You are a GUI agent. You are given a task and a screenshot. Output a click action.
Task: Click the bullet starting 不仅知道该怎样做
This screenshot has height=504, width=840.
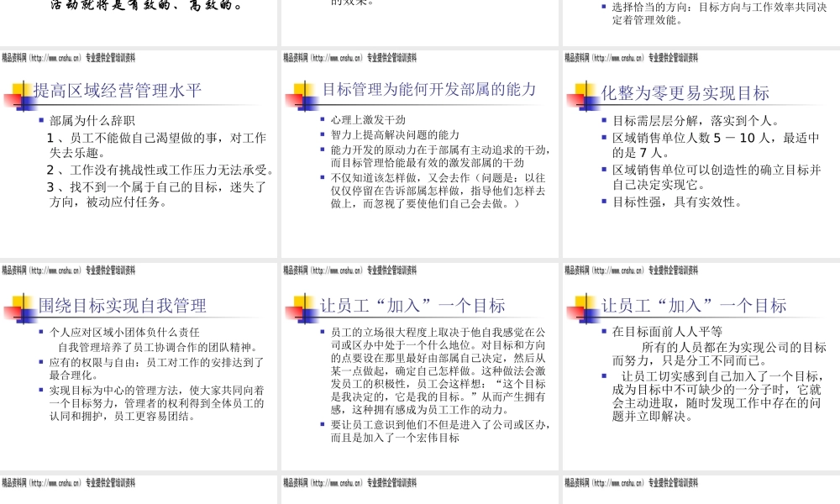pyautogui.click(x=438, y=191)
